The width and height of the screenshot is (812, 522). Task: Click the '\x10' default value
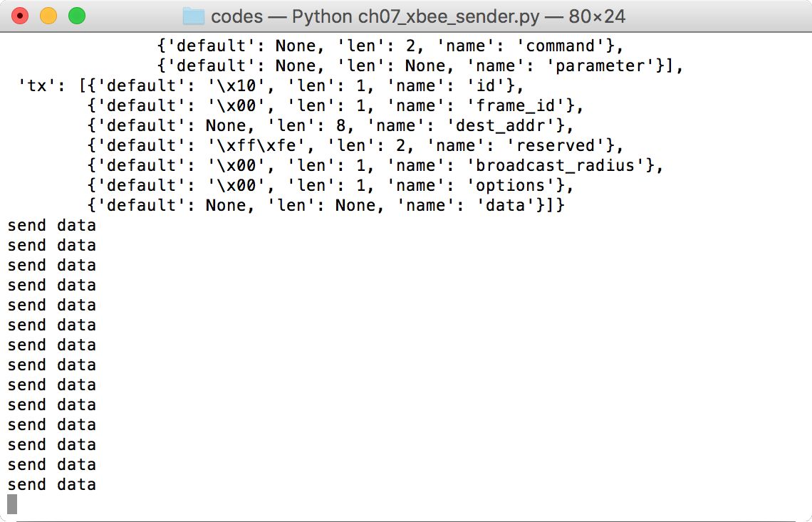click(236, 85)
